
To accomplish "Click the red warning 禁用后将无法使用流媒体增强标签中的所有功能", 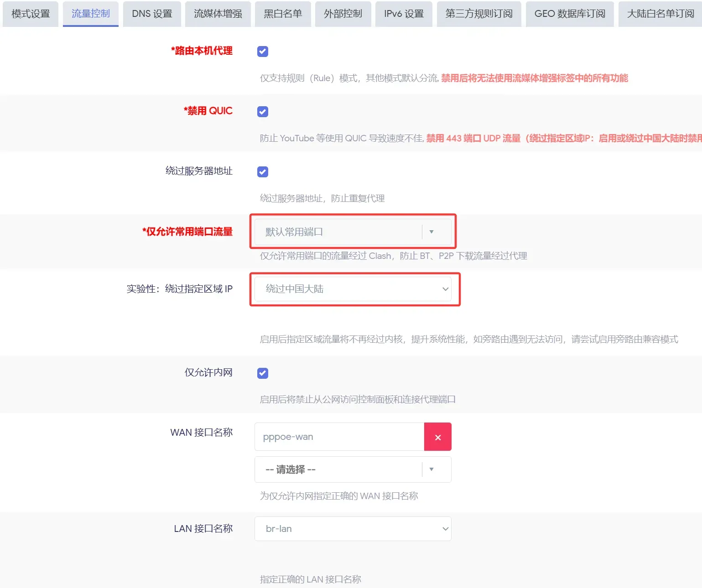I will pos(535,78).
